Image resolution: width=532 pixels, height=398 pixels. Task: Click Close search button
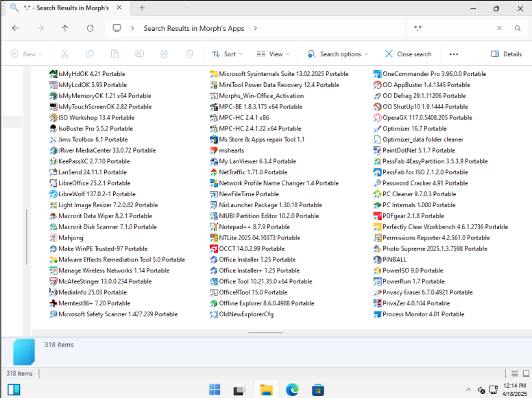coord(408,54)
